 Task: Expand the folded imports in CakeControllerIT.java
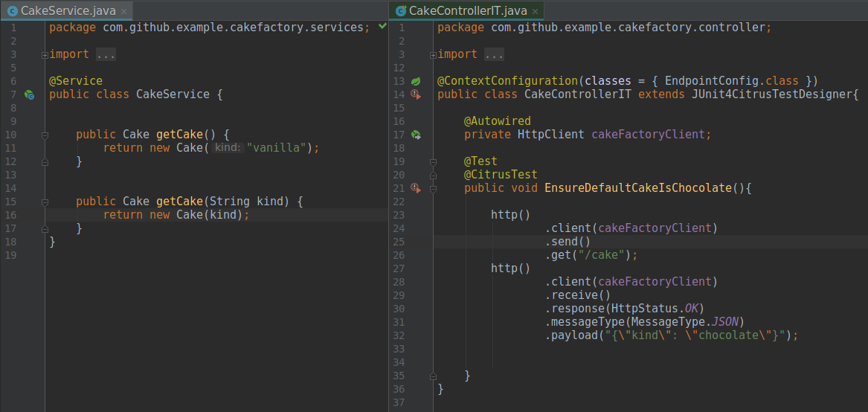[x=434, y=54]
